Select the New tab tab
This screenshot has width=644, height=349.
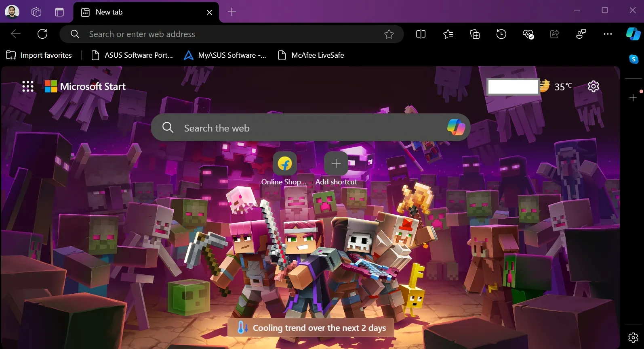(141, 12)
